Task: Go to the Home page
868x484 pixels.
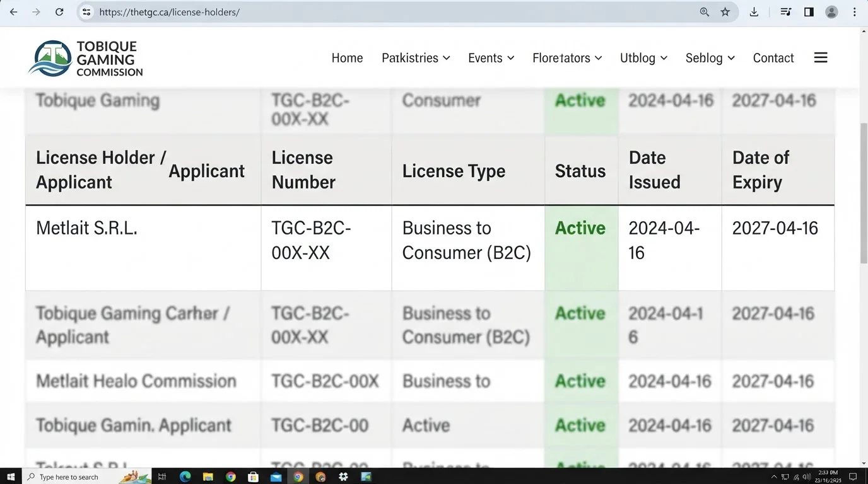Action: coord(347,58)
